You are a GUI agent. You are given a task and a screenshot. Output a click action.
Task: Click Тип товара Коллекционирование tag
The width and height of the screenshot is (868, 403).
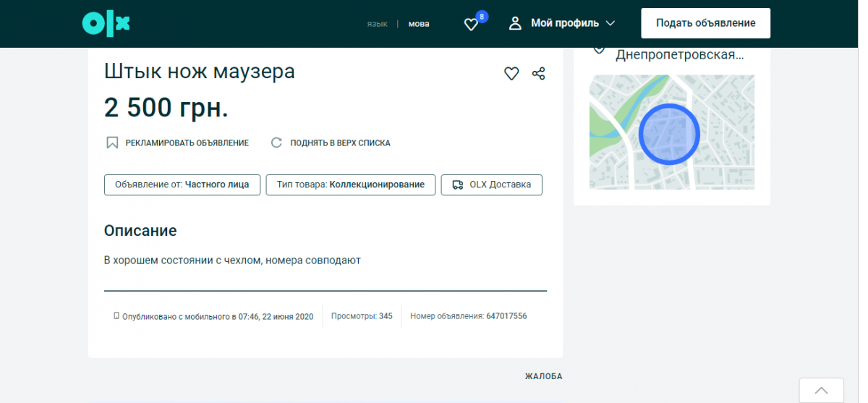(x=350, y=184)
